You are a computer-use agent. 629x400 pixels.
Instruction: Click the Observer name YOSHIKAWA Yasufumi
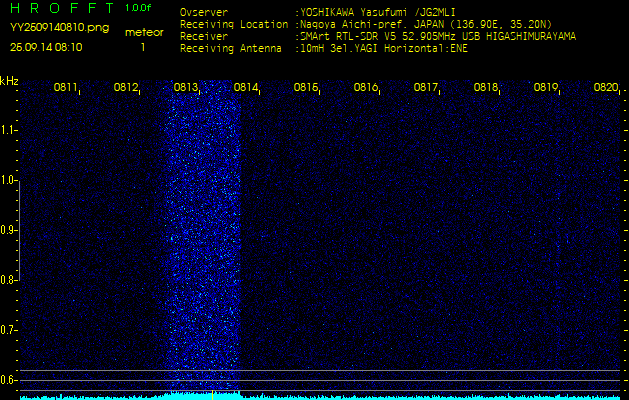(x=374, y=13)
